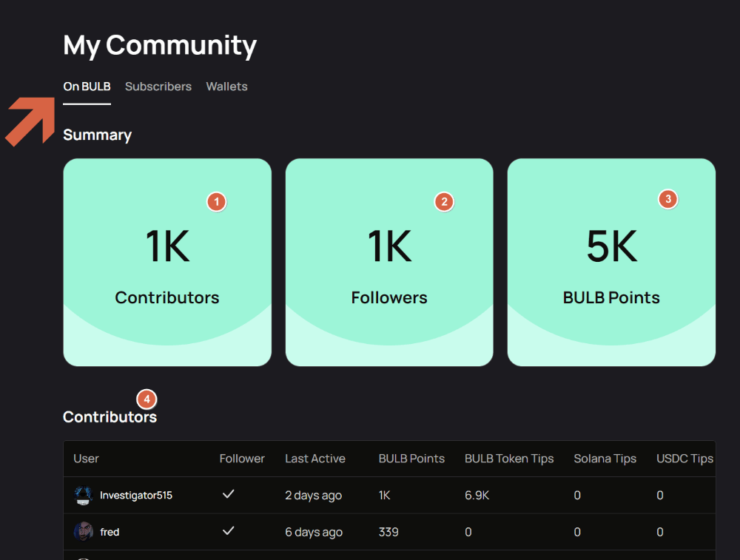Open the Wallets tab
This screenshot has height=560, width=740.
coord(226,87)
